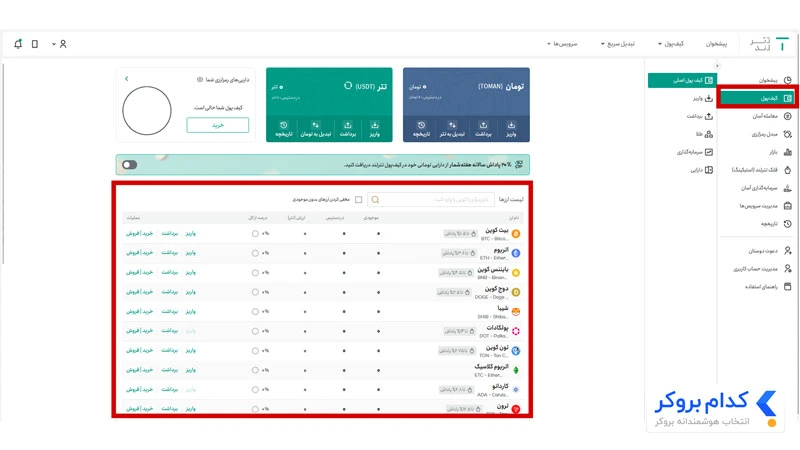
Task: Click the Bitcoin coin icon in the list
Action: pos(516,234)
